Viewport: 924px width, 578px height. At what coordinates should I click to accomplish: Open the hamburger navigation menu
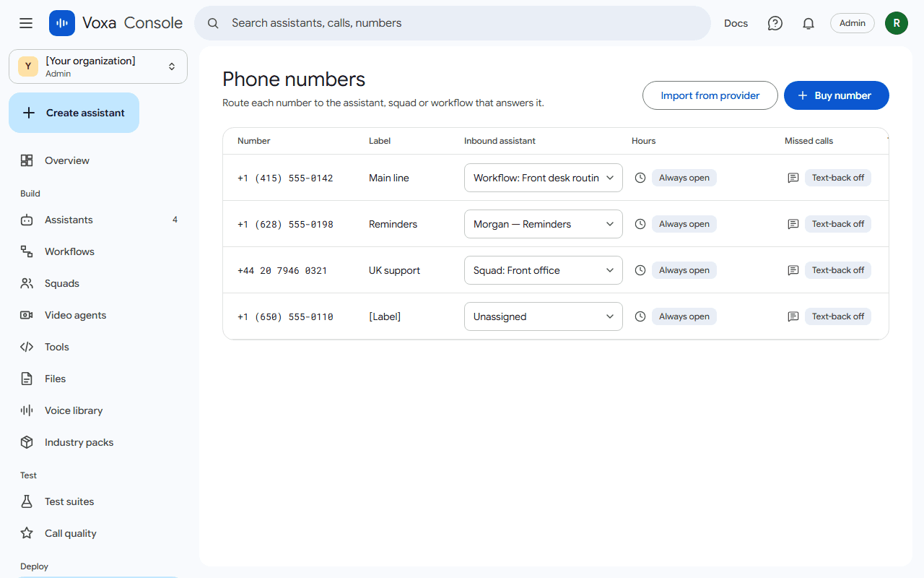click(26, 23)
